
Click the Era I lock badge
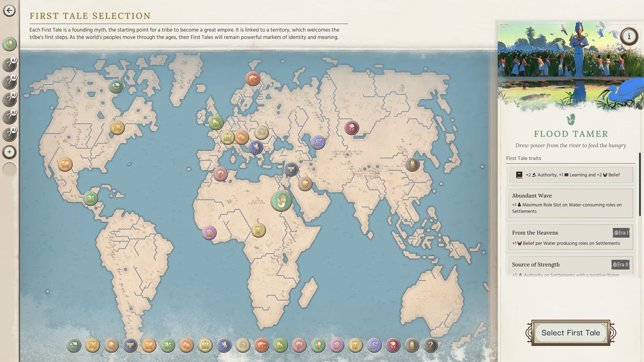621,233
